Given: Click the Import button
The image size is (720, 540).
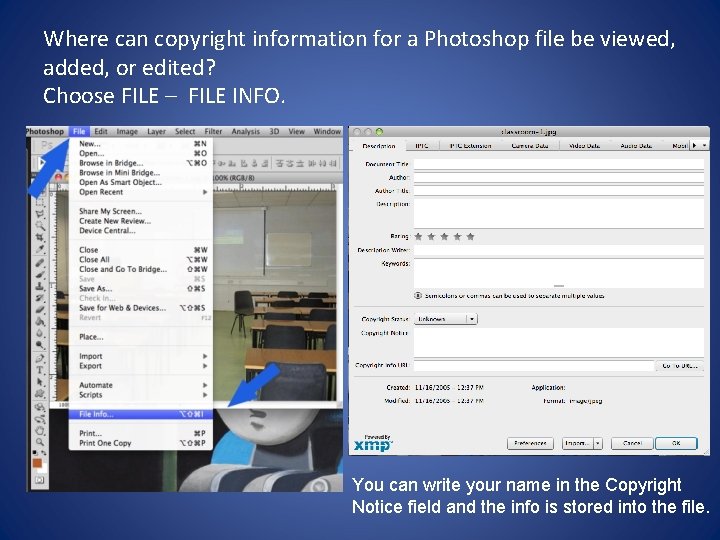Looking at the screenshot, I should point(578,444).
